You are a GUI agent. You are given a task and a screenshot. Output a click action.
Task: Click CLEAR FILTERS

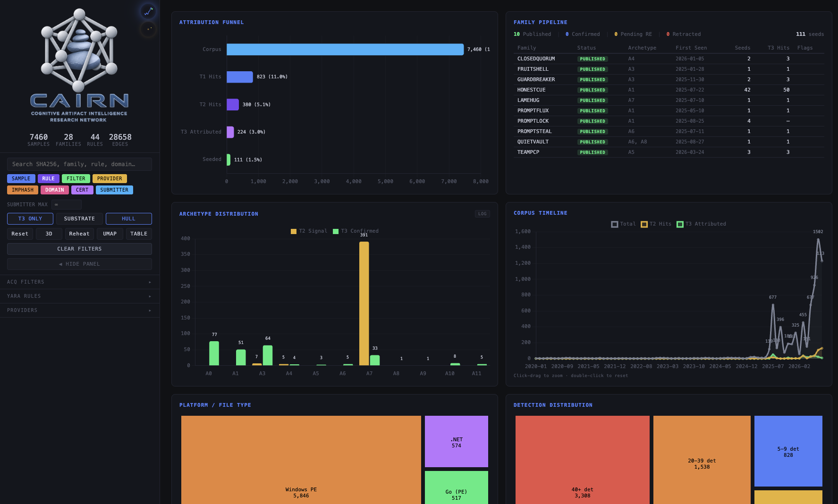coord(79,249)
